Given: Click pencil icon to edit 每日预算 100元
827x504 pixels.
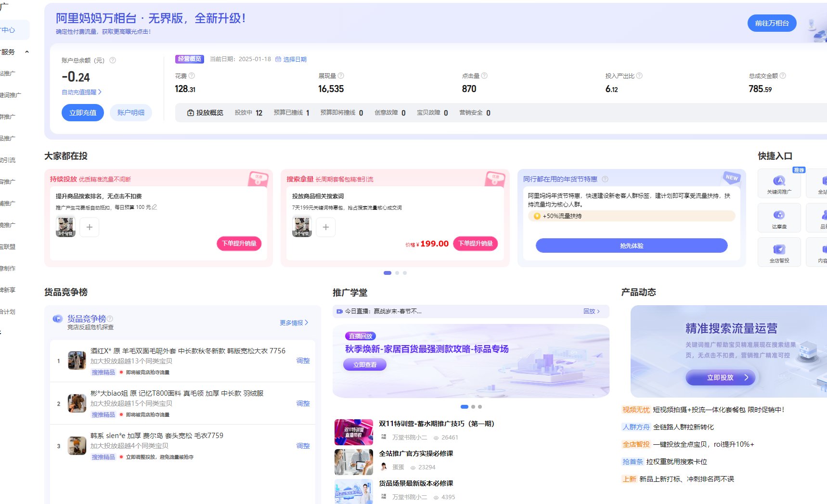Looking at the screenshot, I should [x=155, y=207].
